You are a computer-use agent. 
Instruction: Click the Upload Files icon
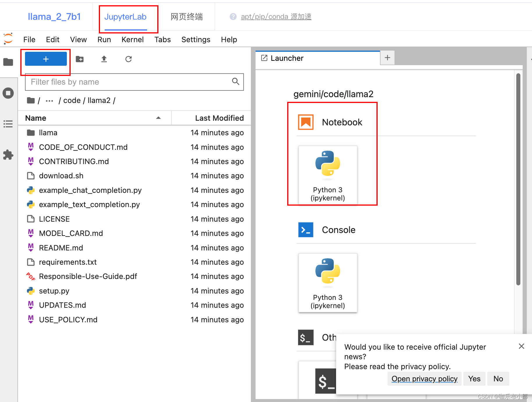[x=104, y=59]
